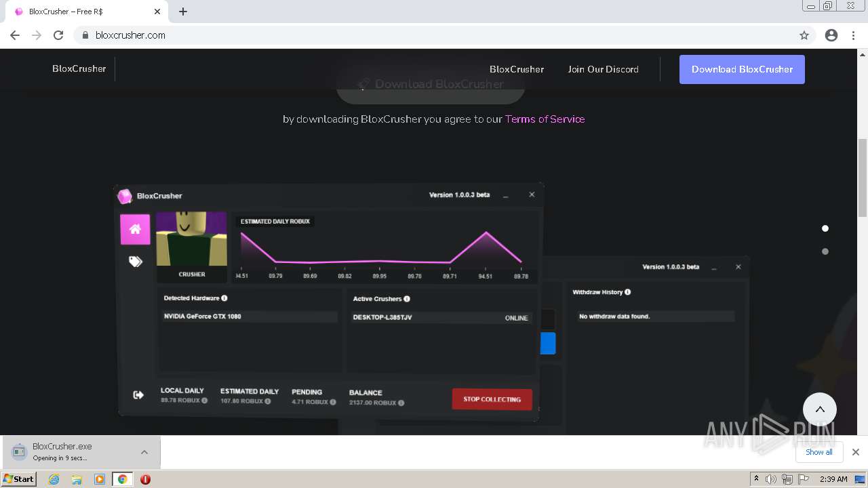The height and width of the screenshot is (488, 868).
Task: Show hidden system tray icons
Action: coord(756,479)
